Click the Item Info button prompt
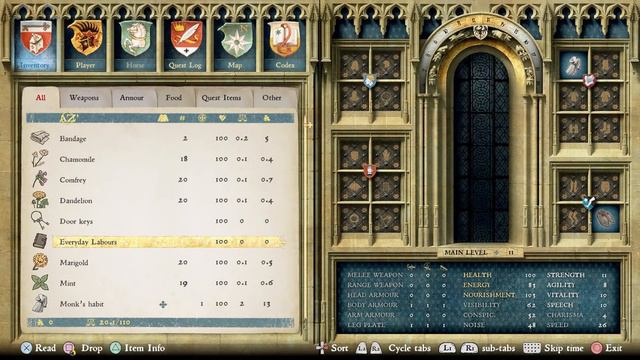 138,348
